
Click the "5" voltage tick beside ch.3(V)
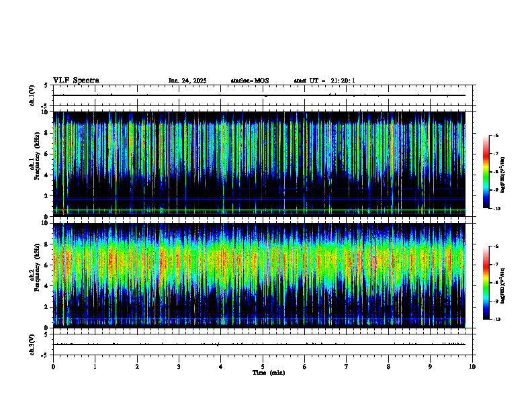(x=46, y=334)
